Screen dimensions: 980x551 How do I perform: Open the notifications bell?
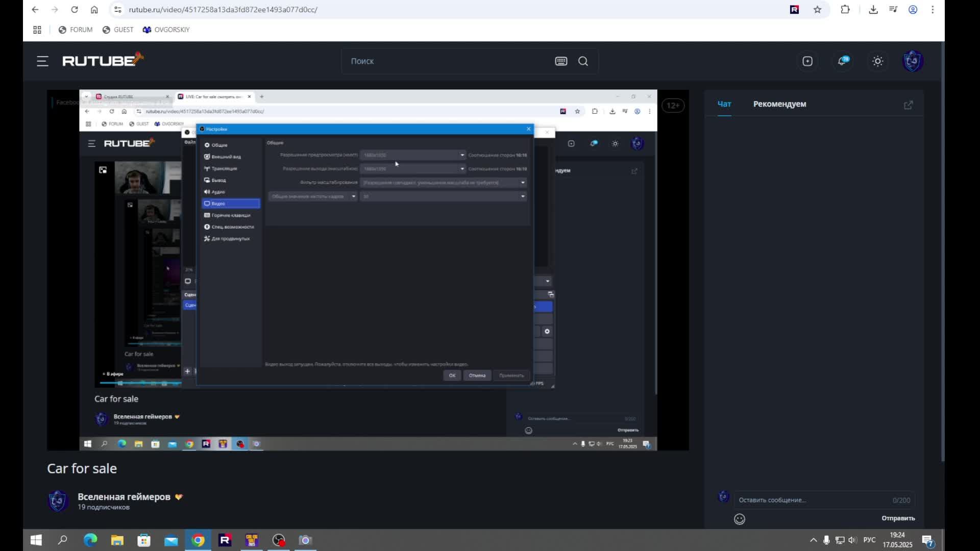pos(842,61)
